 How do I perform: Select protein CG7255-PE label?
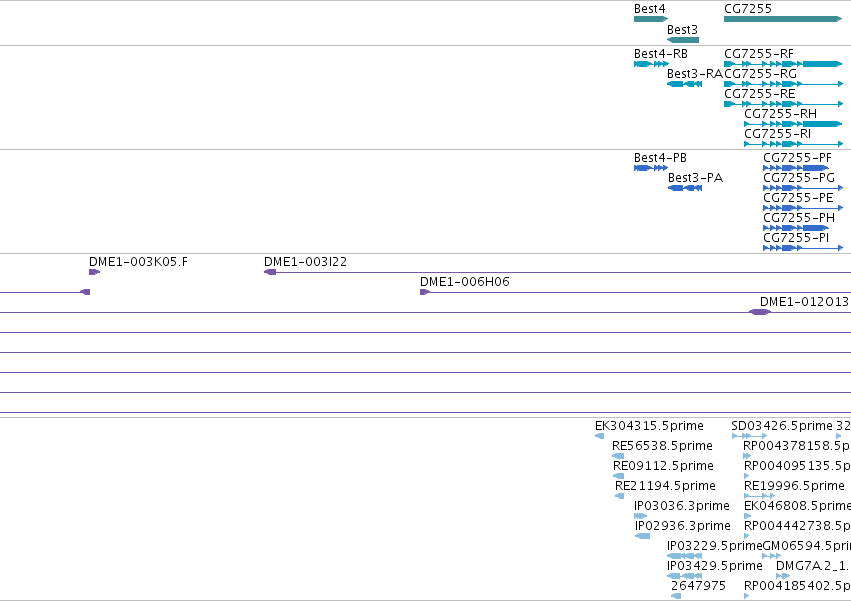pyautogui.click(x=798, y=198)
